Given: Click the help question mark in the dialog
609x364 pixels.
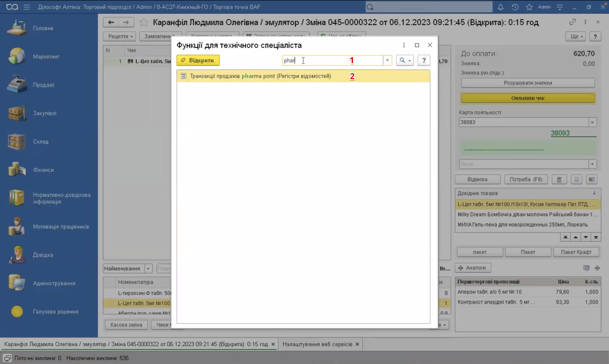Looking at the screenshot, I should click(x=424, y=61).
